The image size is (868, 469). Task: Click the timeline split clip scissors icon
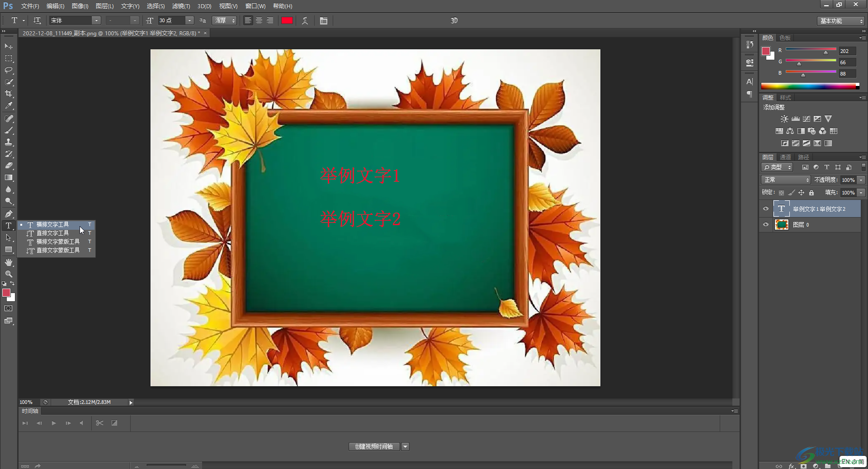coord(100,423)
